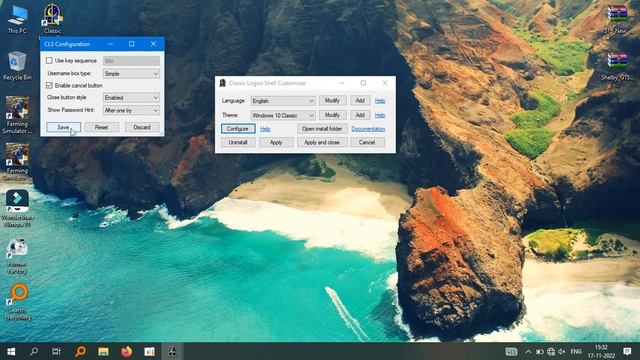The height and width of the screenshot is (360, 640).
Task: Open File Explorer from the taskbar
Action: tap(103, 351)
